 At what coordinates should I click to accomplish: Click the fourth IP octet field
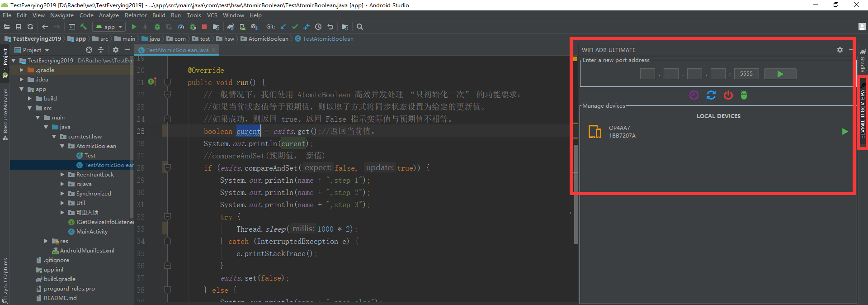click(x=718, y=74)
